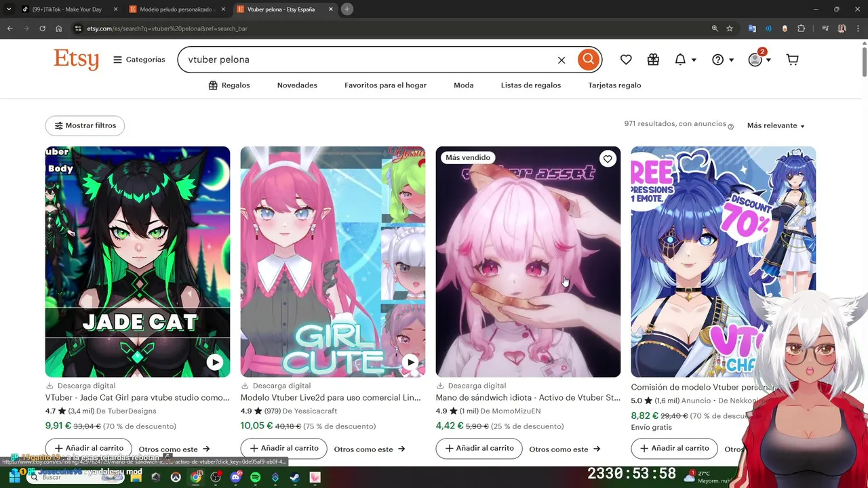Image resolution: width=868 pixels, height=488 pixels.
Task: Click the orange search magnifier button
Action: tap(589, 60)
